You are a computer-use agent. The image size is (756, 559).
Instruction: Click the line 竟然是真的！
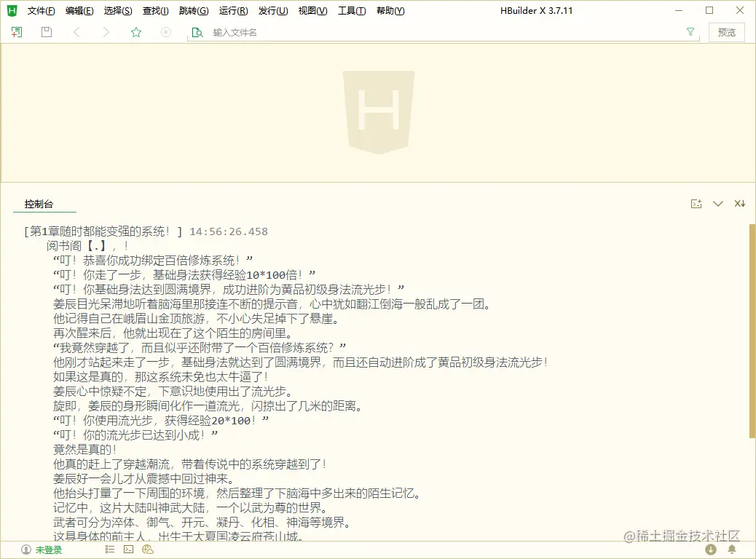tap(85, 450)
